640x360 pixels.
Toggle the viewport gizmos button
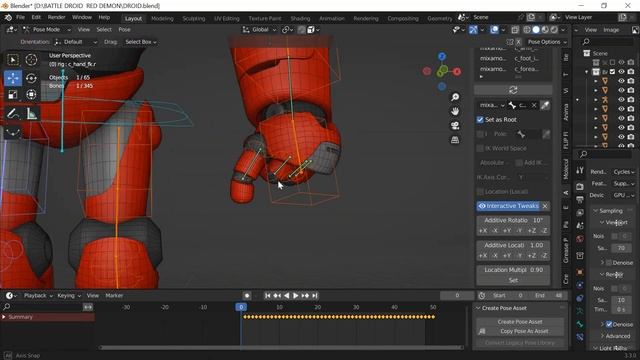pyautogui.click(x=473, y=29)
